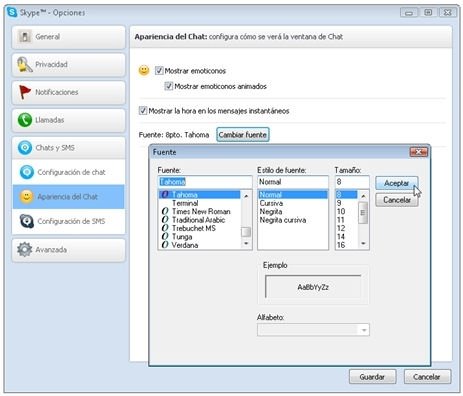Open the Privacidad options tab
Viewport: 463px width, 396px height.
69,64
